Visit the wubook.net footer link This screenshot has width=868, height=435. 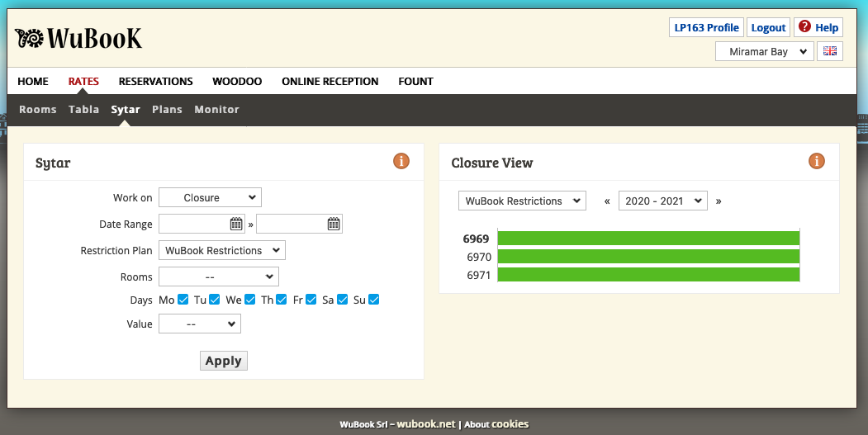[425, 424]
